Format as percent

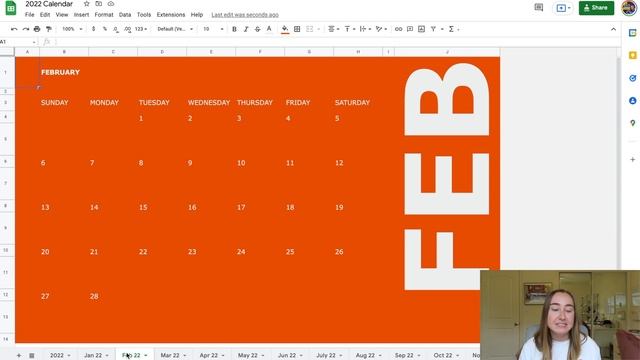pyautogui.click(x=104, y=29)
